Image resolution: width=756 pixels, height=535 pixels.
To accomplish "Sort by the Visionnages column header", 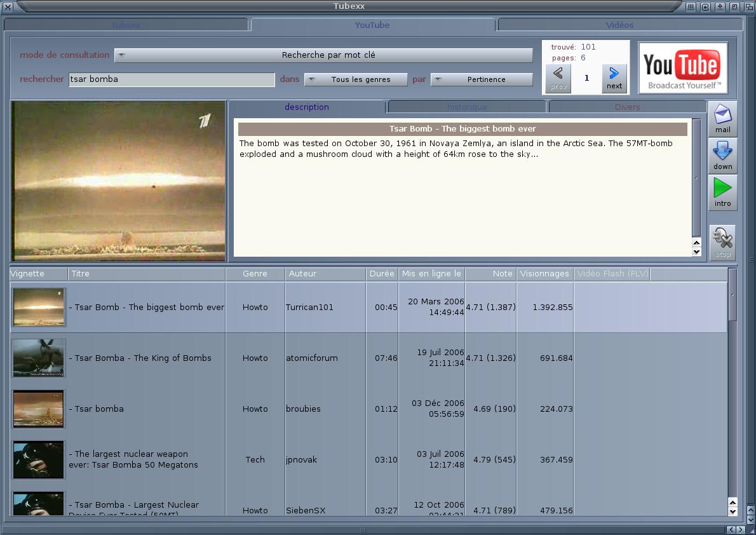I will coord(545,273).
